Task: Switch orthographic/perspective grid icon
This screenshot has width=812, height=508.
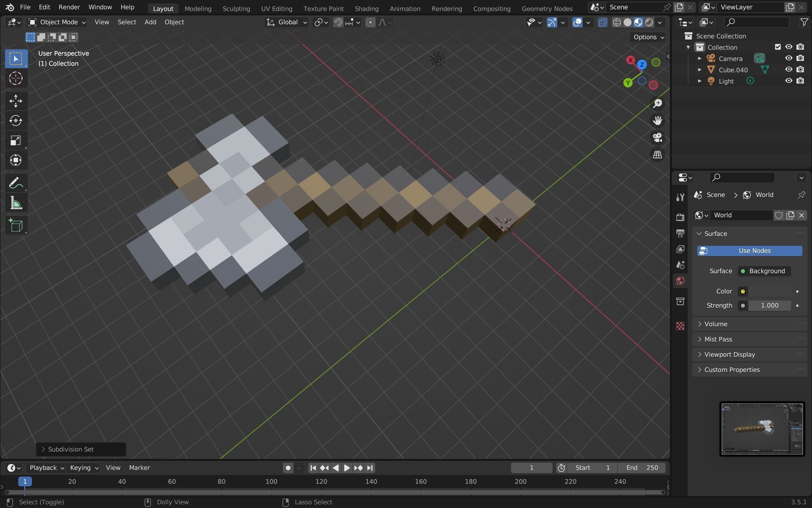Action: [x=657, y=155]
